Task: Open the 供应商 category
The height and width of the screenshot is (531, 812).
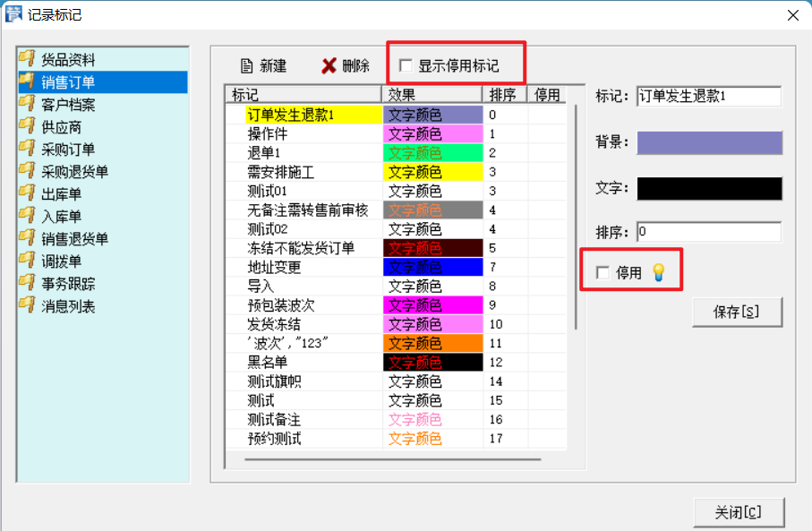Action: click(61, 127)
